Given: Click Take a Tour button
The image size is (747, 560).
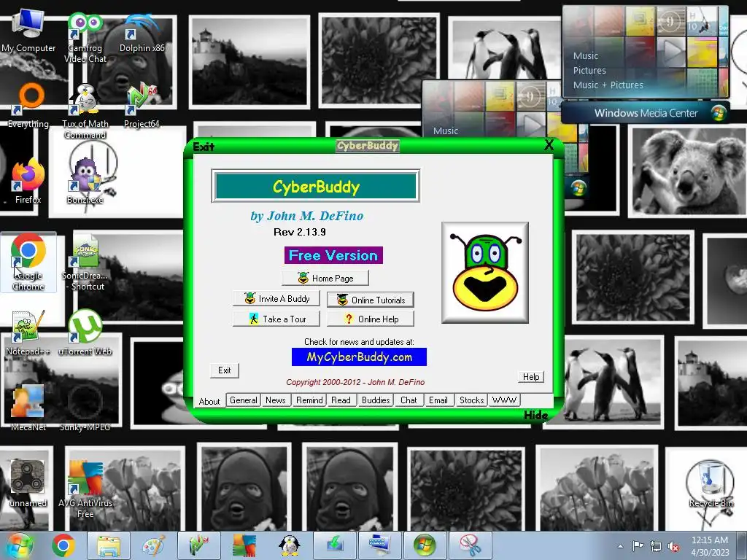Looking at the screenshot, I should [x=276, y=319].
